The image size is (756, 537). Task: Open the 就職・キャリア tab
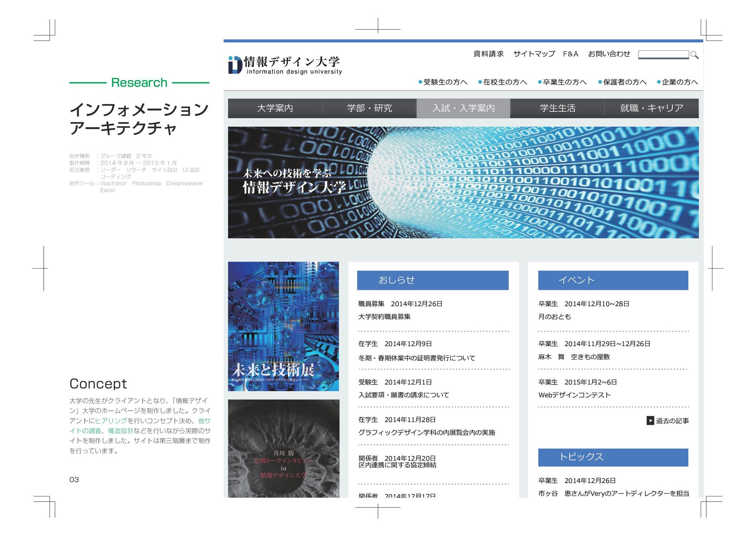(x=651, y=108)
